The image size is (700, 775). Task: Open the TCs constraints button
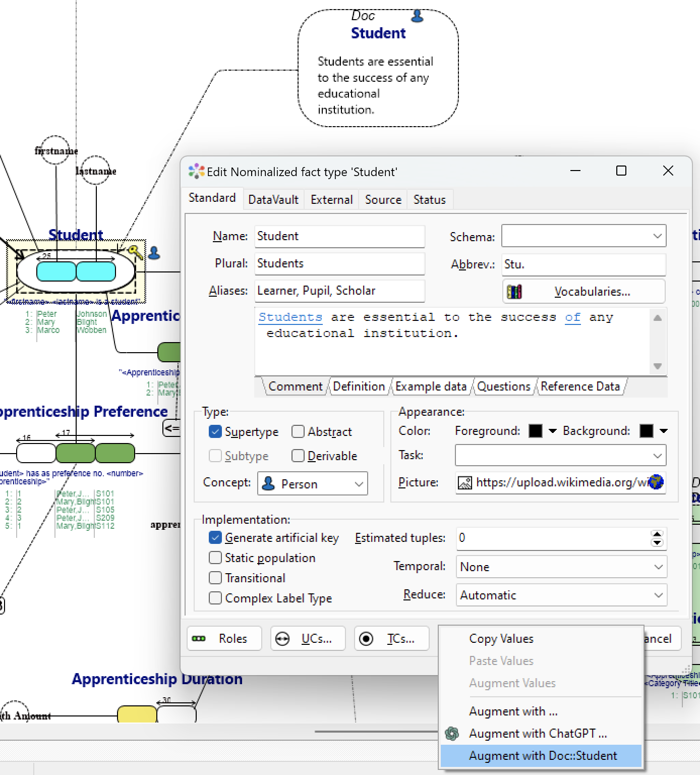pos(392,638)
